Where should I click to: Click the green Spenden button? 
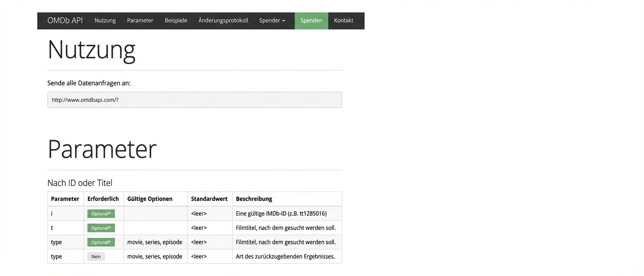coord(311,21)
